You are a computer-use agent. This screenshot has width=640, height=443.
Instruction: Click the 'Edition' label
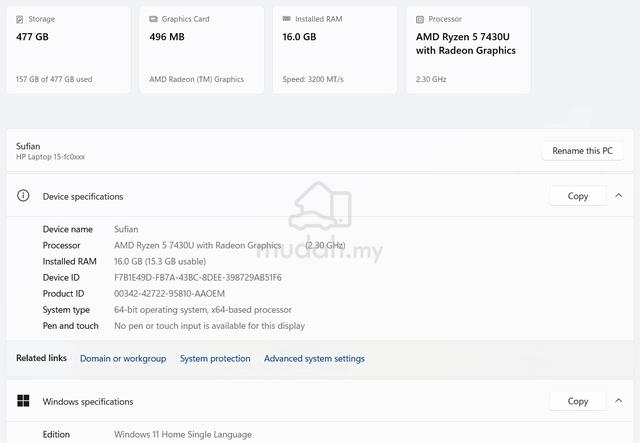[x=56, y=434]
